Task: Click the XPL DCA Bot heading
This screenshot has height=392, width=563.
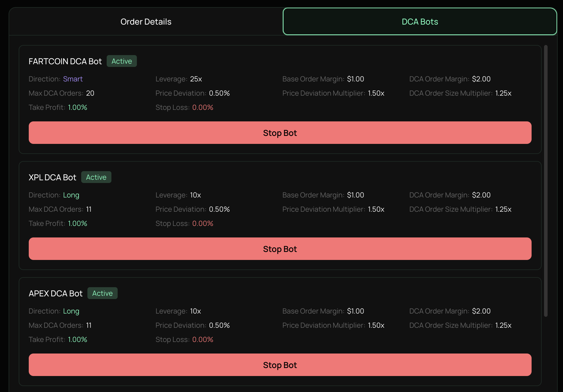Action: click(x=52, y=177)
